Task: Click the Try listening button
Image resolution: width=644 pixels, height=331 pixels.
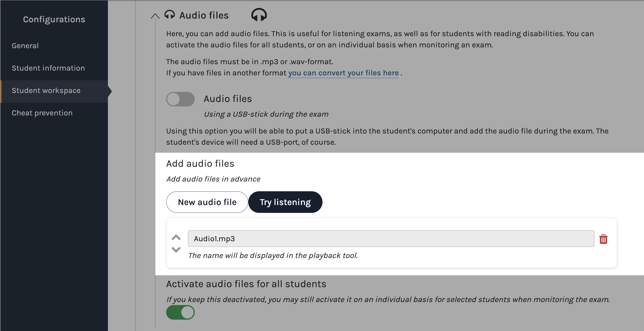Action: (285, 202)
